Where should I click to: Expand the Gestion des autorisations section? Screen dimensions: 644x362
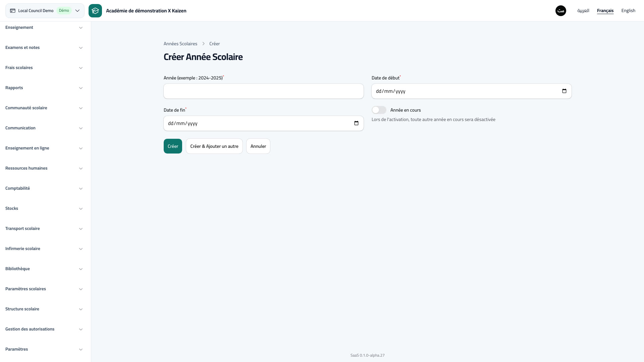point(44,329)
